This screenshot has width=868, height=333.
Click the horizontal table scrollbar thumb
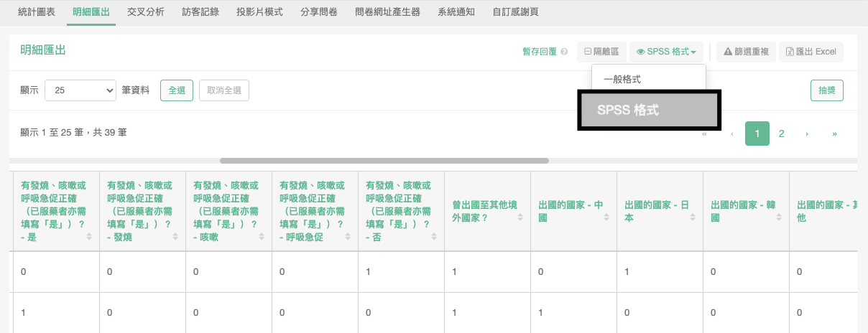click(x=384, y=161)
